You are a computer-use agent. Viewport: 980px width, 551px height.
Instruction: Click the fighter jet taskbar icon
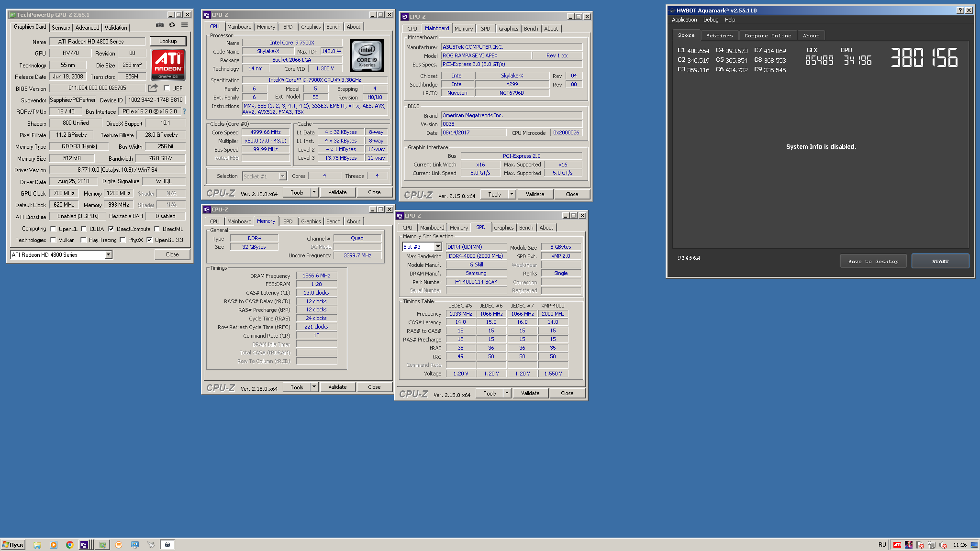point(151,545)
